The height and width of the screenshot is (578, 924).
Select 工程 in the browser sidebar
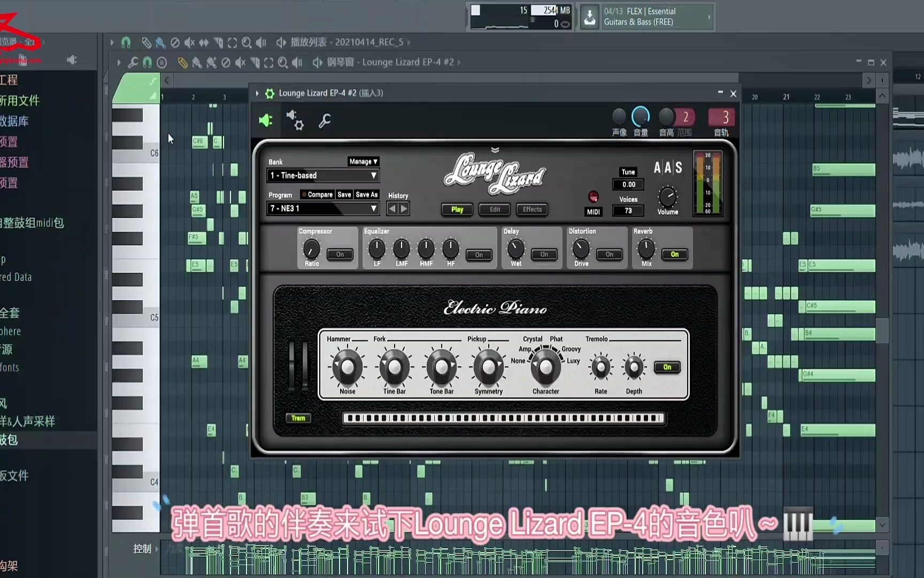9,80
